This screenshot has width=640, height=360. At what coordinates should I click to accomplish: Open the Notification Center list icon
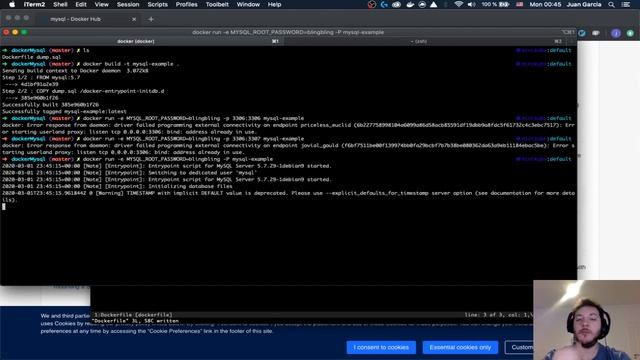(x=626, y=4)
